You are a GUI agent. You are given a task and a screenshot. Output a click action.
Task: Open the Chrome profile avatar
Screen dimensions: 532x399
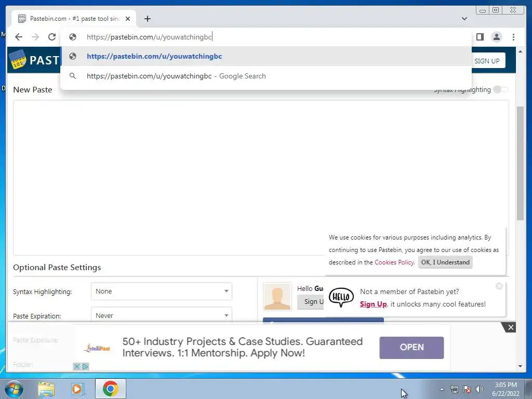pos(496,37)
